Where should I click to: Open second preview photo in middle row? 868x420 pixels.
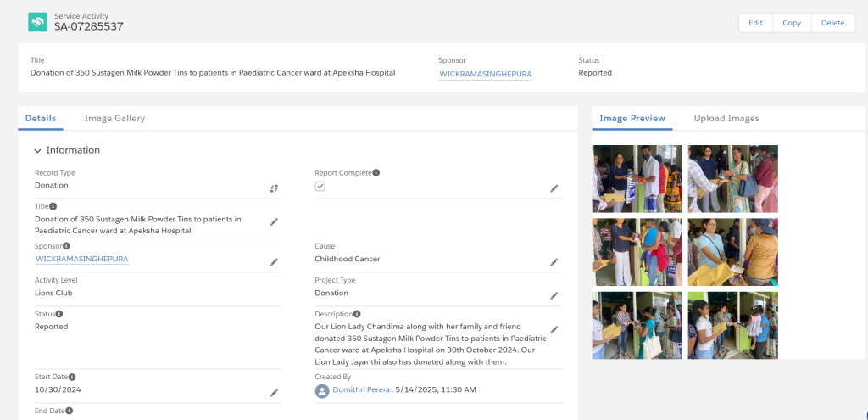pyautogui.click(x=733, y=252)
